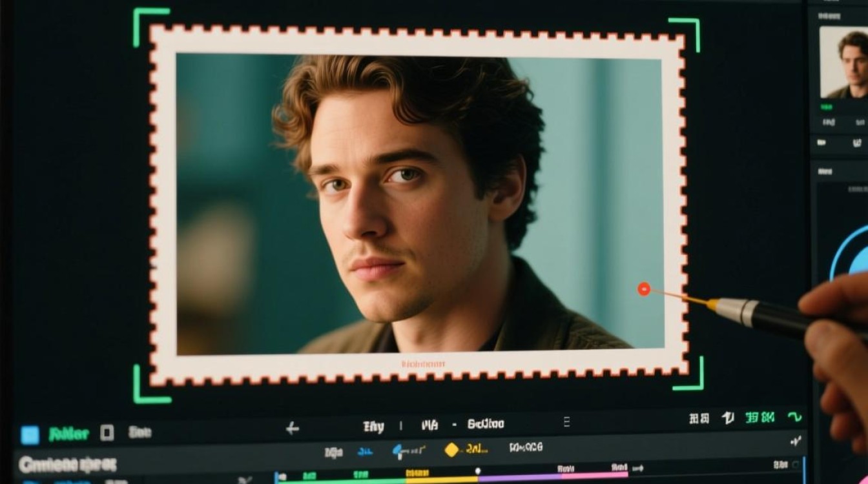Click the green wave icon at the toolbar's right end
The height and width of the screenshot is (484, 868).
click(x=794, y=418)
